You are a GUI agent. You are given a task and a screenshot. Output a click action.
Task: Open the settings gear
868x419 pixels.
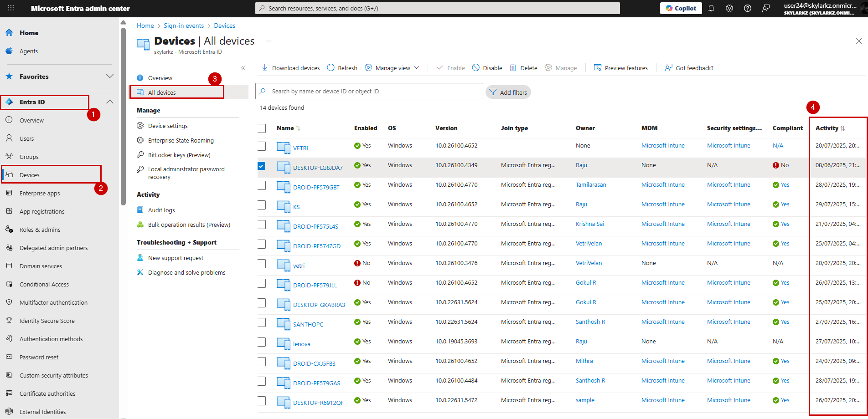(x=729, y=8)
